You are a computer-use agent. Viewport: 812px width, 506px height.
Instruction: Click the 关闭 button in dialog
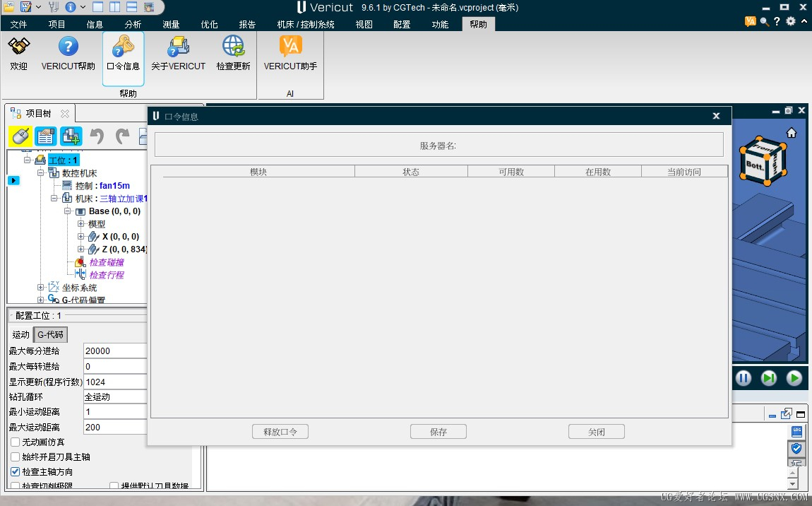pyautogui.click(x=597, y=432)
